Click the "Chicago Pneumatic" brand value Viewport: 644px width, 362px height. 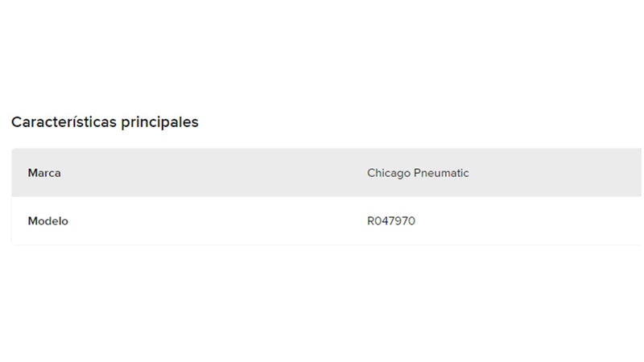[x=418, y=173]
